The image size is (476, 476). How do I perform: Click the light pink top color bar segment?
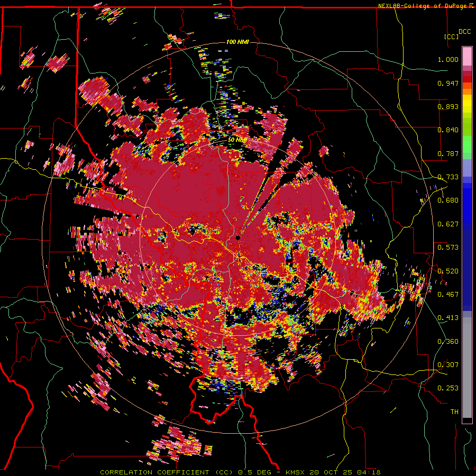pyautogui.click(x=467, y=56)
